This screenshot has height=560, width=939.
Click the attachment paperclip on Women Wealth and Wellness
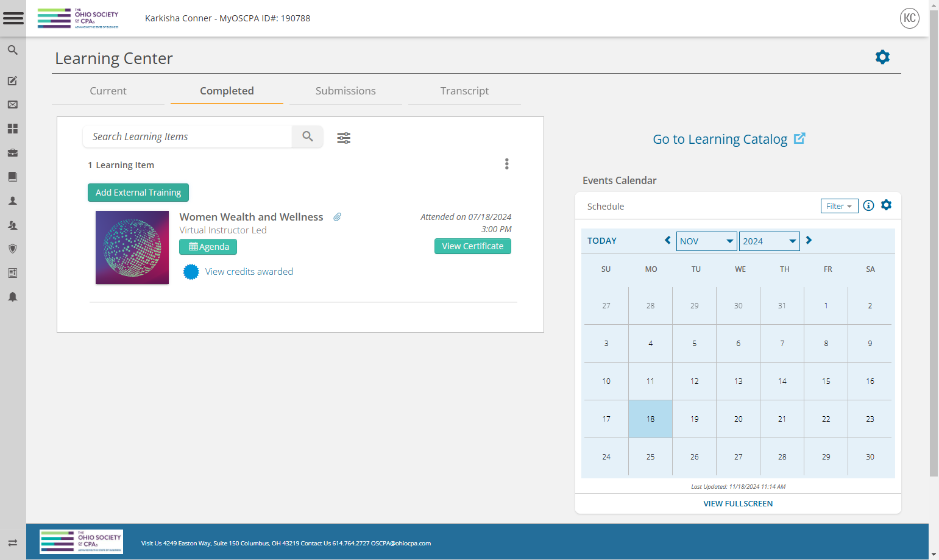point(337,217)
